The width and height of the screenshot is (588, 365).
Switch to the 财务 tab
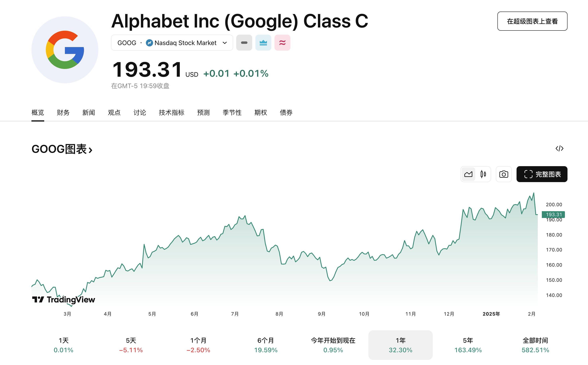pos(63,113)
